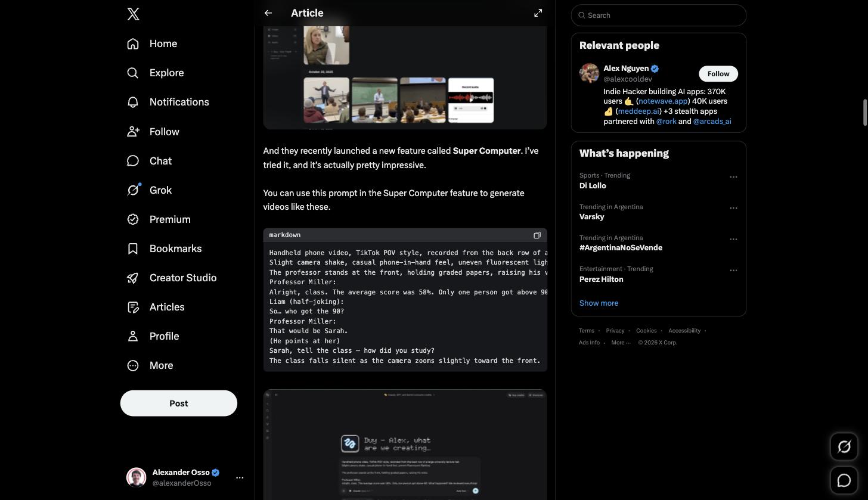The width and height of the screenshot is (868, 500).
Task: Click the More circle-dots icon
Action: [133, 365]
